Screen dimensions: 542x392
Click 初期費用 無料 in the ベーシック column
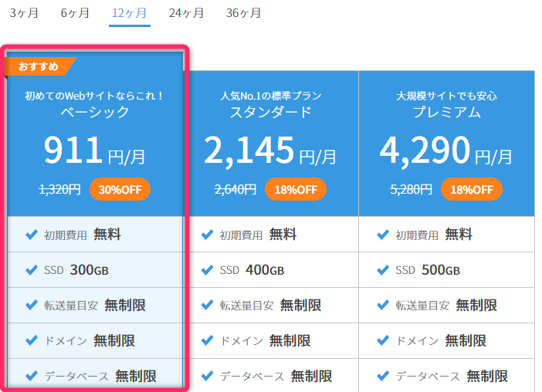coord(83,235)
